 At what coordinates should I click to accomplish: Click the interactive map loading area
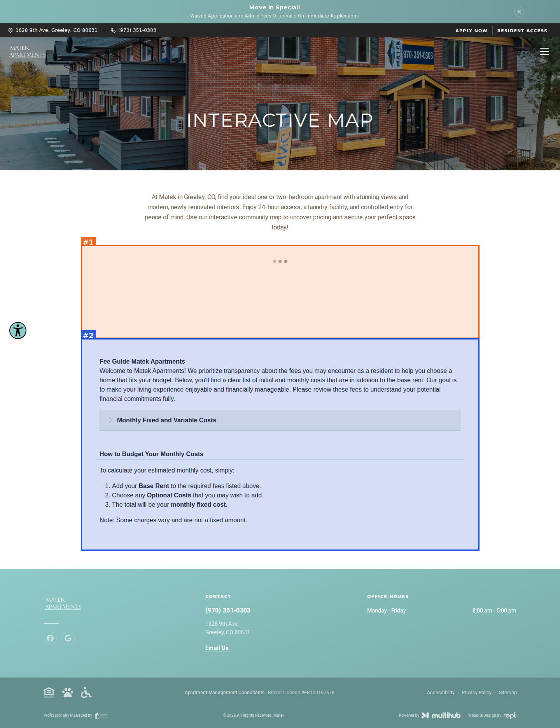click(x=280, y=292)
